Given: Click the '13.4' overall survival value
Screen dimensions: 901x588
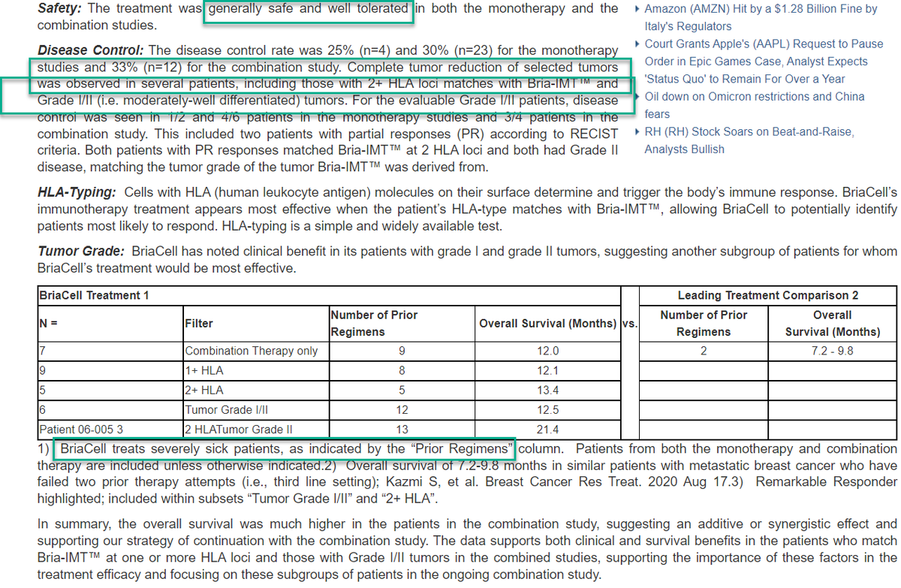Looking at the screenshot, I should click(548, 390).
